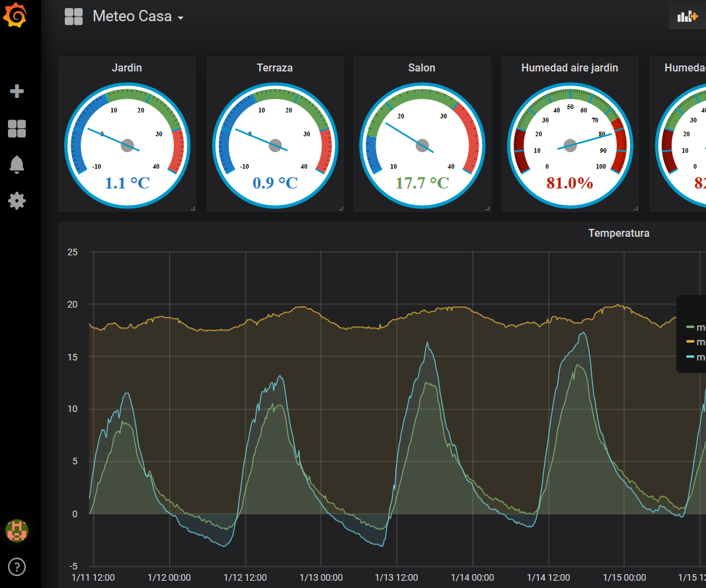
Task: Click the Humedad aire jardin panel title
Action: click(x=570, y=67)
